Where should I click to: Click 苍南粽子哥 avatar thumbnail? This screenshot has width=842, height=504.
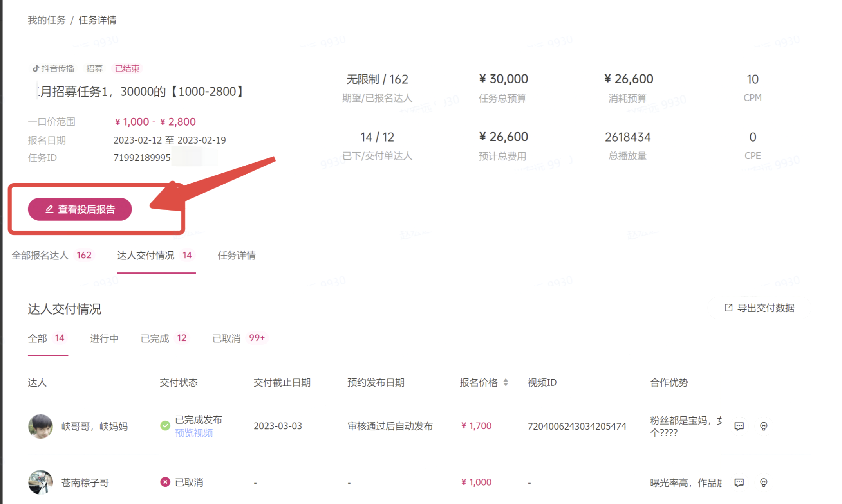[40, 482]
